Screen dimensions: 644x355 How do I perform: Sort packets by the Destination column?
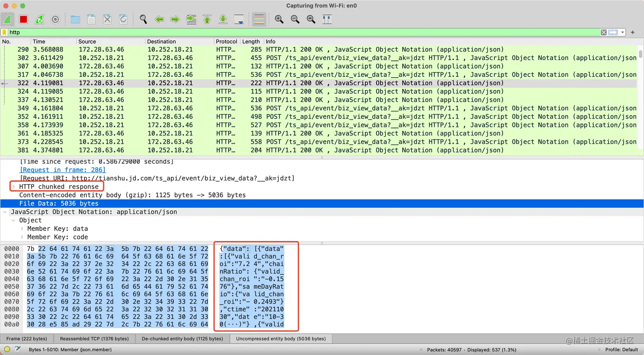tap(179, 41)
